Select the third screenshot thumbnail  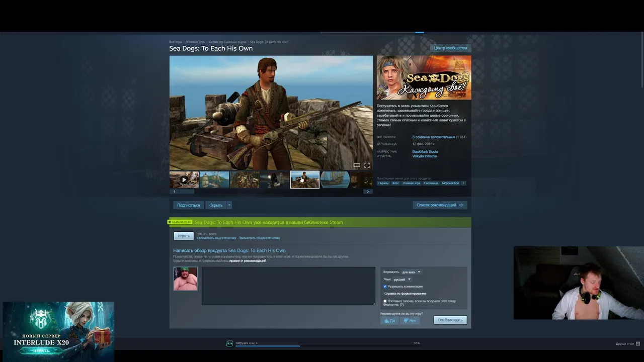point(245,179)
